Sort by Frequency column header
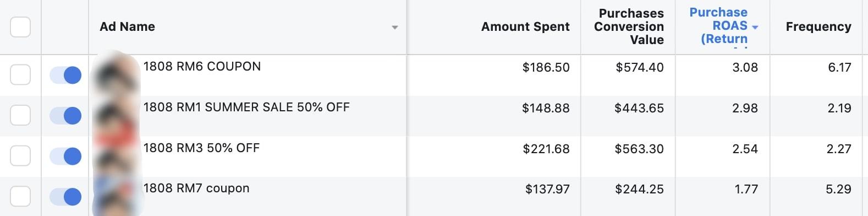Image resolution: width=868 pixels, height=216 pixels. [x=818, y=26]
